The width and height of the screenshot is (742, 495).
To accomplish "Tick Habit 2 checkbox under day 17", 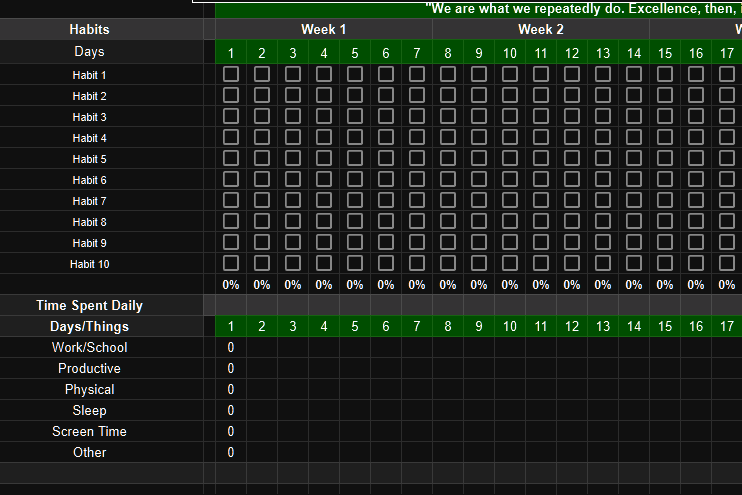I will pos(727,95).
